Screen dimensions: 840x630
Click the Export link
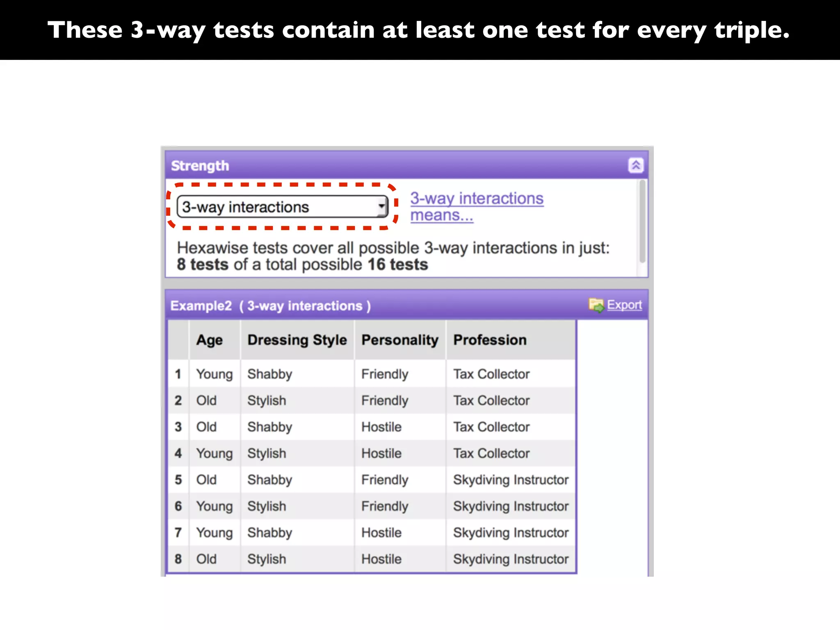click(624, 305)
